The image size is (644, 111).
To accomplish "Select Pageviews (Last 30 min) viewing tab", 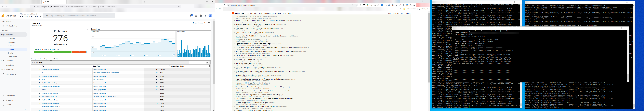I will click(51, 59).
